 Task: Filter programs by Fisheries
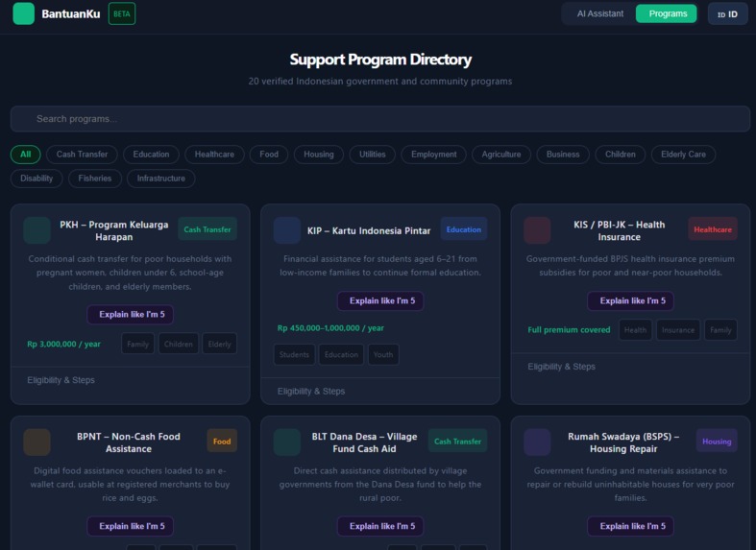tap(94, 179)
